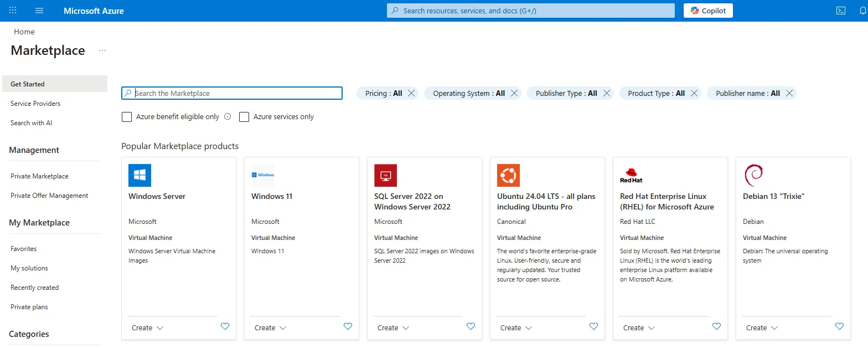
Task: Click the Red Hat LLC publisher text
Action: click(x=638, y=221)
